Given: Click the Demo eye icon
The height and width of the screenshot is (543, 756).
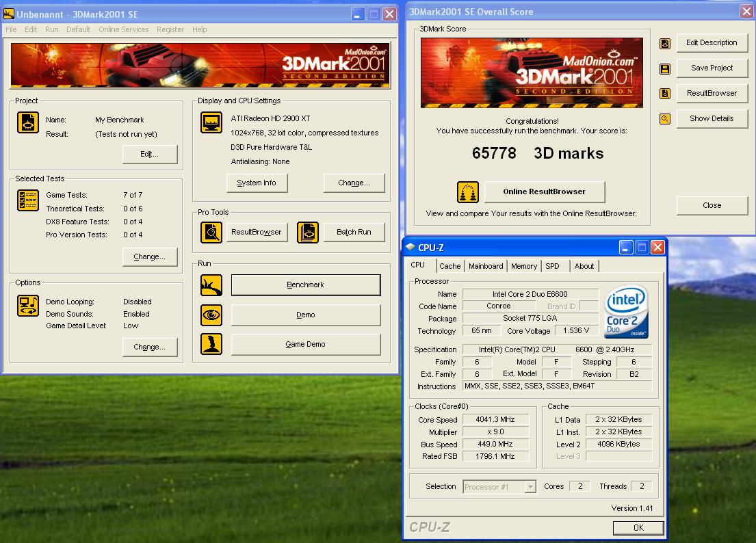Looking at the screenshot, I should [x=211, y=315].
